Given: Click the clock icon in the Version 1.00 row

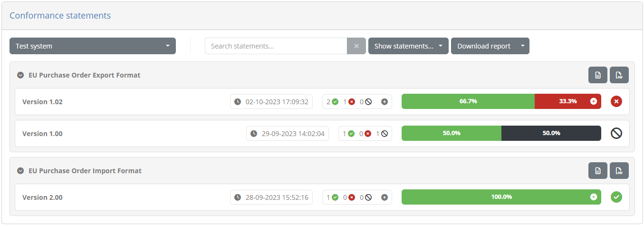Looking at the screenshot, I should tap(254, 134).
